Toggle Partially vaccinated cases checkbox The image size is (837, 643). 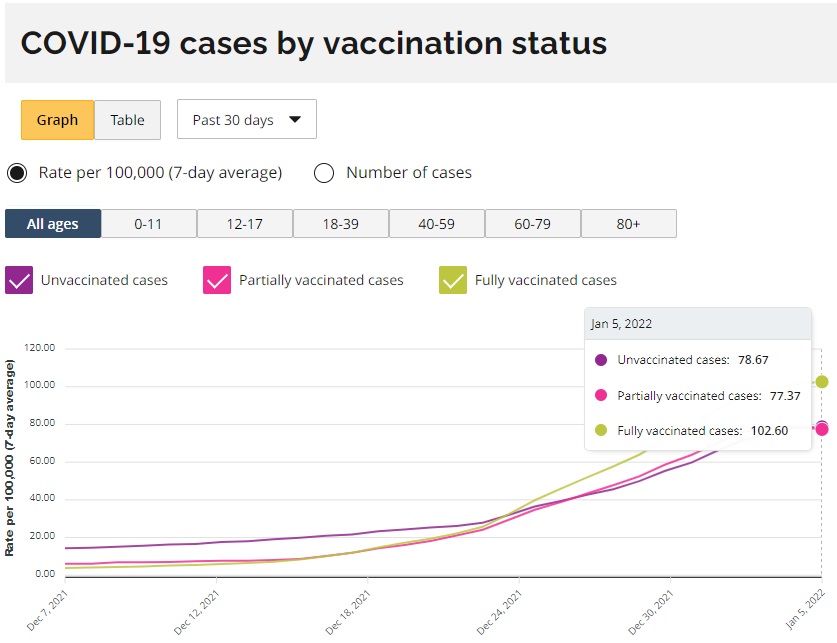(x=217, y=281)
